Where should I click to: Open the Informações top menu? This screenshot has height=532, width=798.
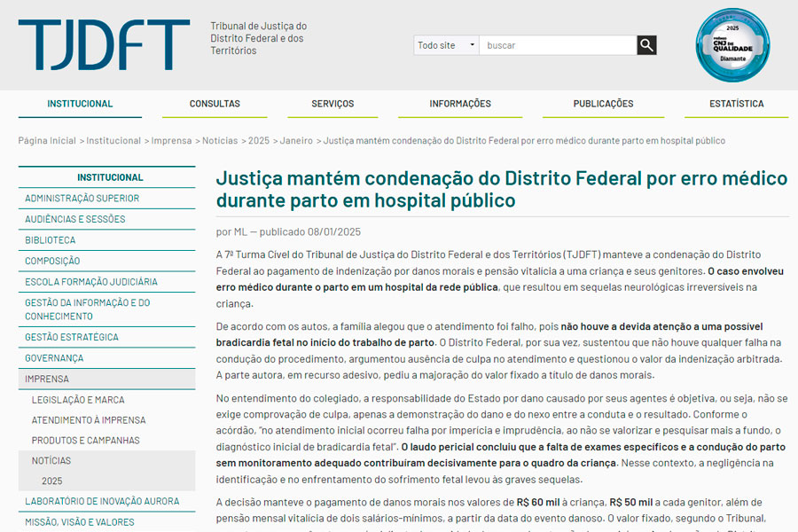(460, 104)
